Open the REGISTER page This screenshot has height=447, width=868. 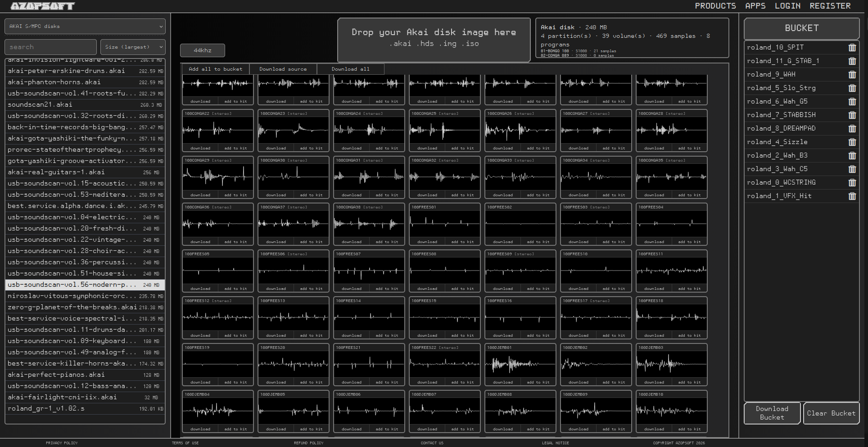click(830, 6)
